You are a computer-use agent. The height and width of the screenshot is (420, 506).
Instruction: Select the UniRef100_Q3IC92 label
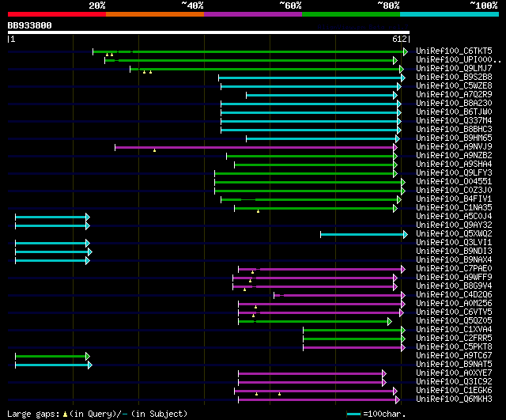click(x=454, y=381)
